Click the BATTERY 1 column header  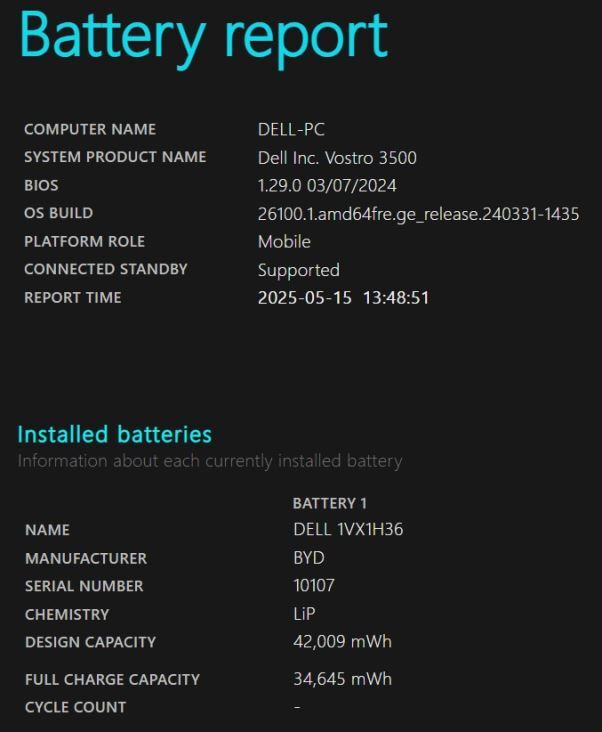[x=329, y=503]
